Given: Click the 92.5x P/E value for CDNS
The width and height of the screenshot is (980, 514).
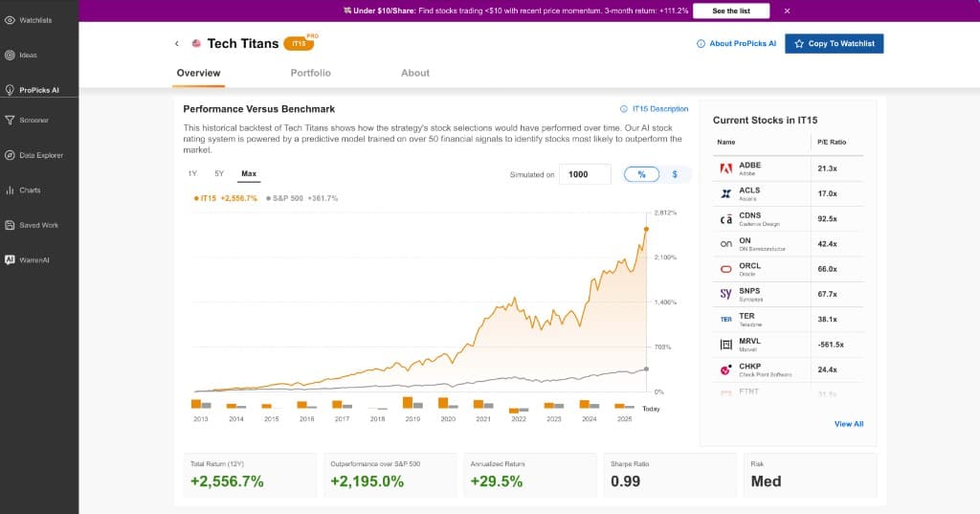Looking at the screenshot, I should pos(828,219).
